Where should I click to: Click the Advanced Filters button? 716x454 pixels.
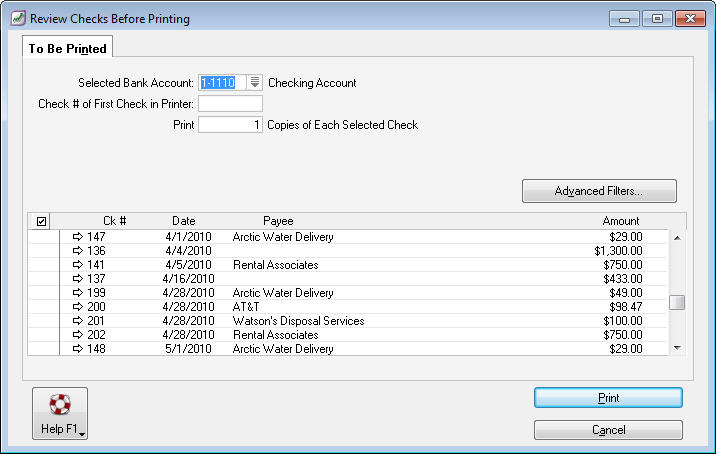pos(599,191)
